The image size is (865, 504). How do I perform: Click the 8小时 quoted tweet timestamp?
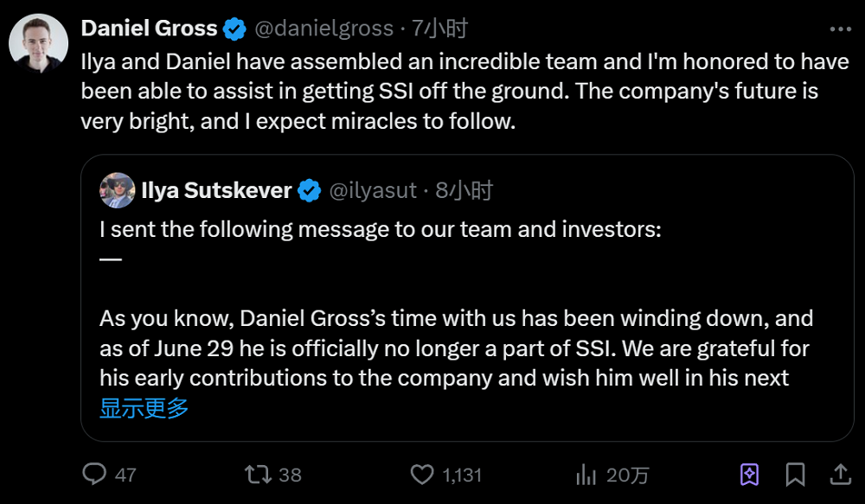pos(464,190)
